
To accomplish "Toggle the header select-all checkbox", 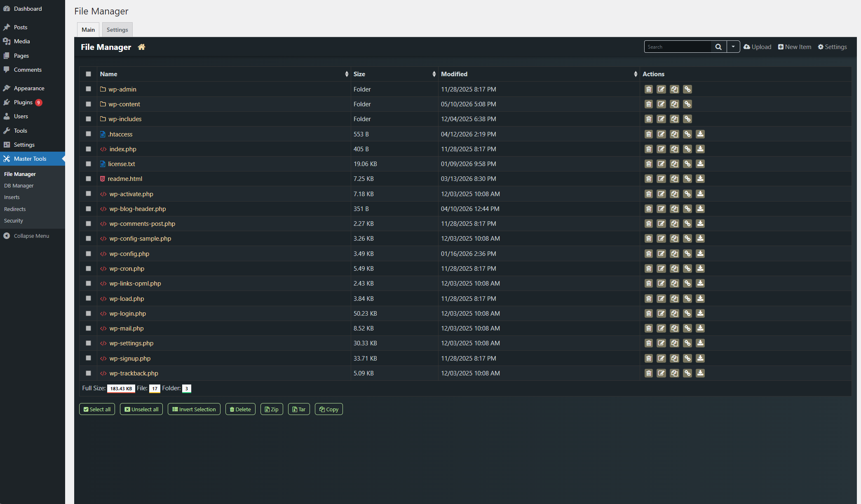I will coord(88,74).
